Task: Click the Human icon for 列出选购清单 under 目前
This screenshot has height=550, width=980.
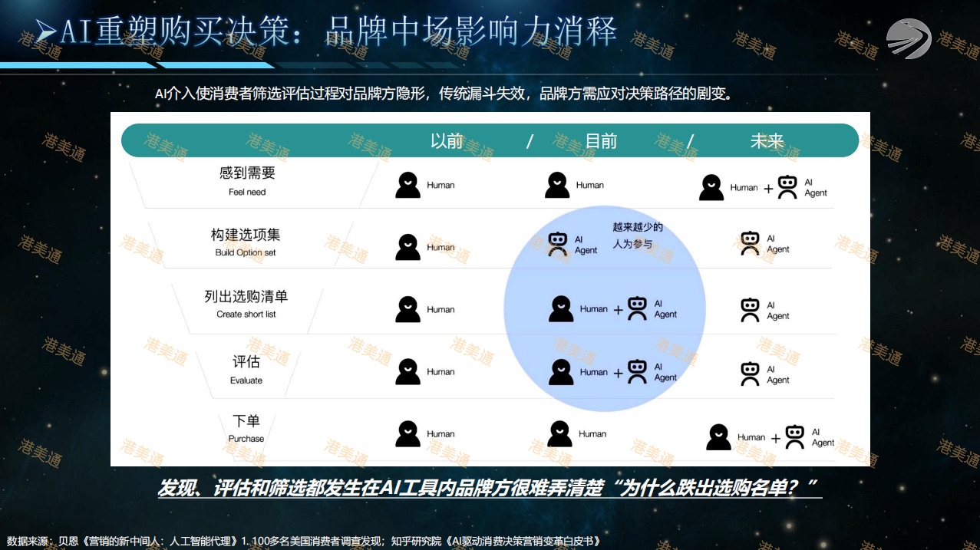Action: [x=562, y=308]
